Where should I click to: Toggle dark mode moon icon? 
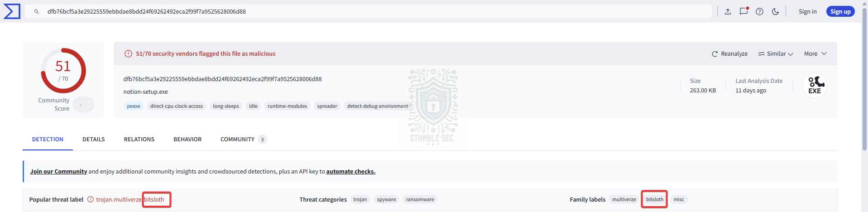point(775,12)
